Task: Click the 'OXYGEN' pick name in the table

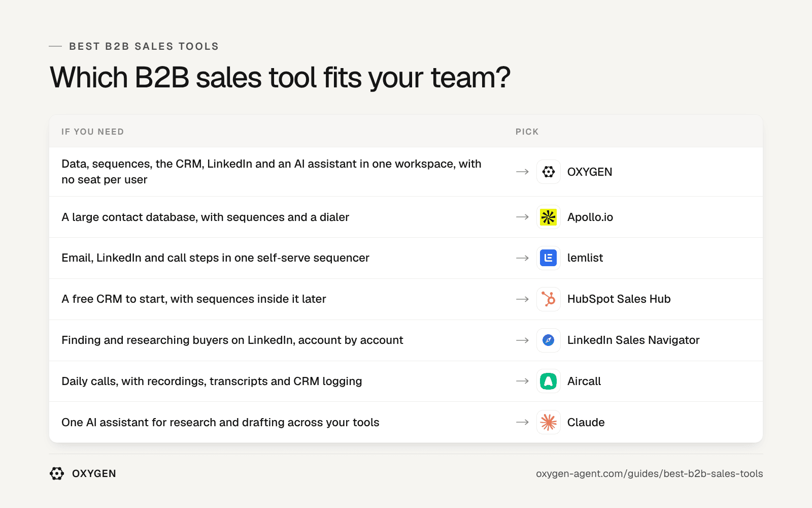Action: coord(590,172)
